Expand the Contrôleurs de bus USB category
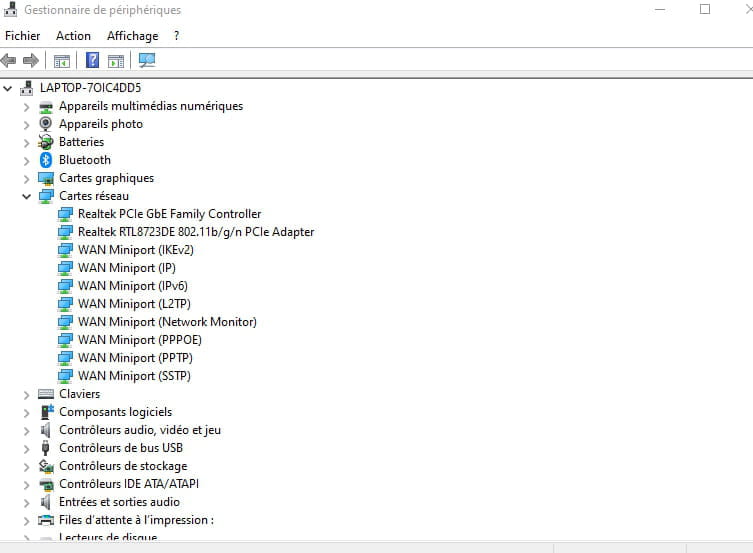The image size is (753, 553). pyautogui.click(x=27, y=448)
